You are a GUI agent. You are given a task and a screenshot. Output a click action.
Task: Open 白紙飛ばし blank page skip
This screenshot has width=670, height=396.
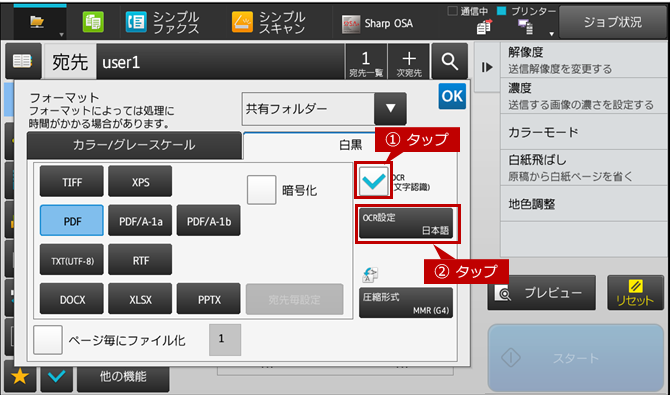pyautogui.click(x=584, y=168)
